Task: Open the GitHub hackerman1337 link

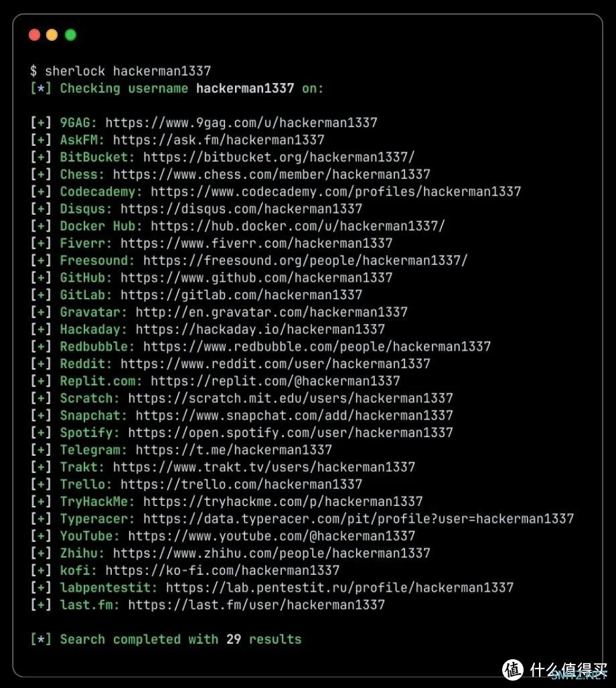Action: [256, 277]
